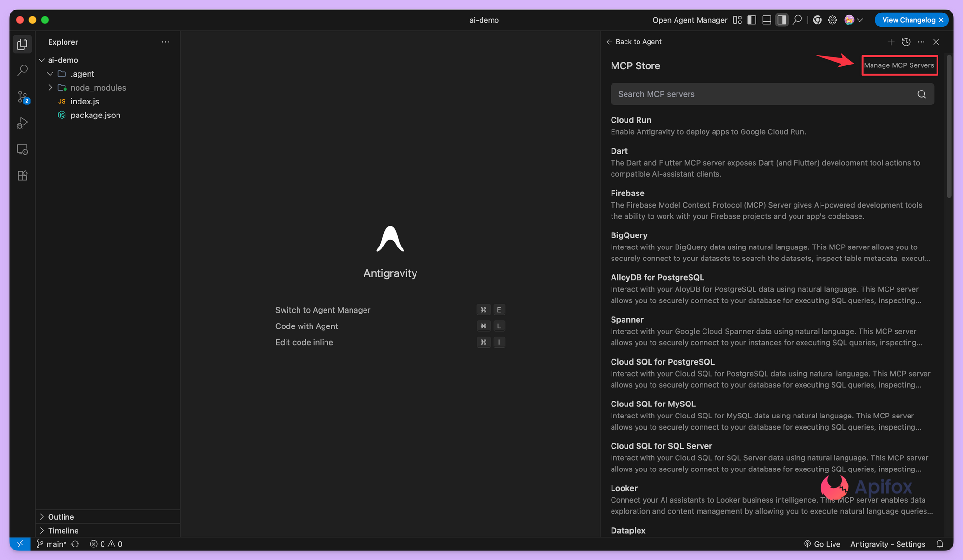Screen dimensions: 963x560
Task: Open the Search view in activity bar
Action: click(x=23, y=70)
